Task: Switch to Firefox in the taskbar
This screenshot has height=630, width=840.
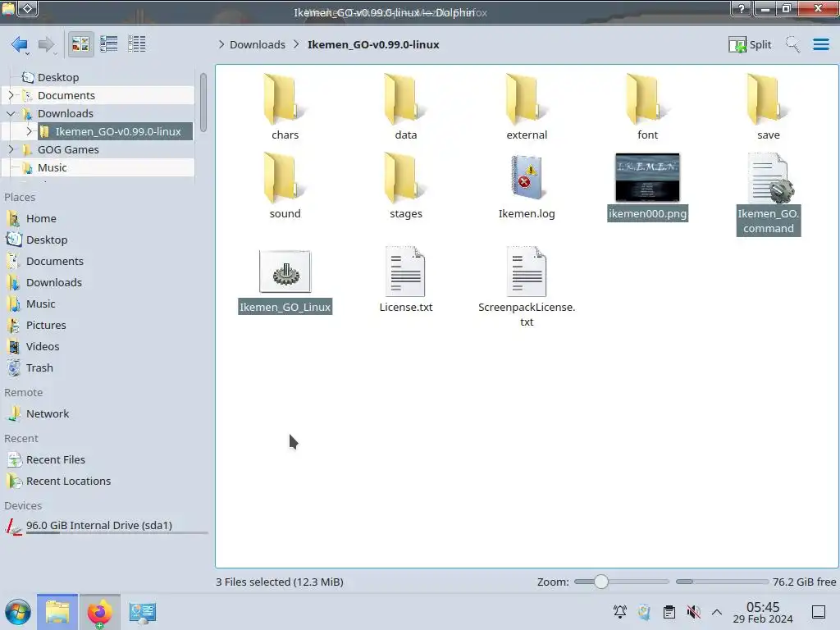Action: pos(99,612)
